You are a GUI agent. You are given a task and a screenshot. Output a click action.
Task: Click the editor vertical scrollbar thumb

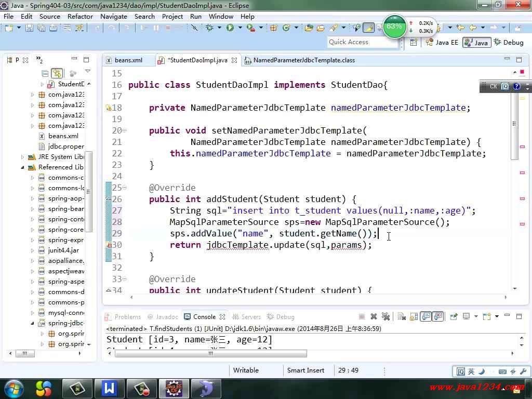[x=514, y=123]
